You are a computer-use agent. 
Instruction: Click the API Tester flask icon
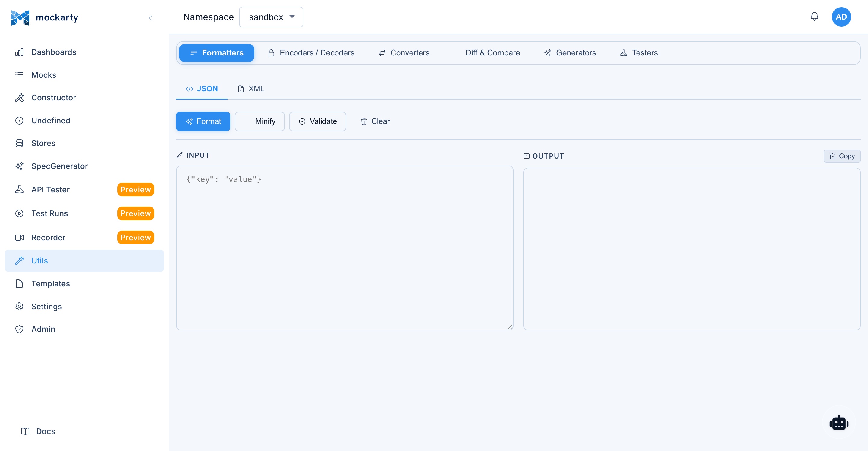[19, 189]
